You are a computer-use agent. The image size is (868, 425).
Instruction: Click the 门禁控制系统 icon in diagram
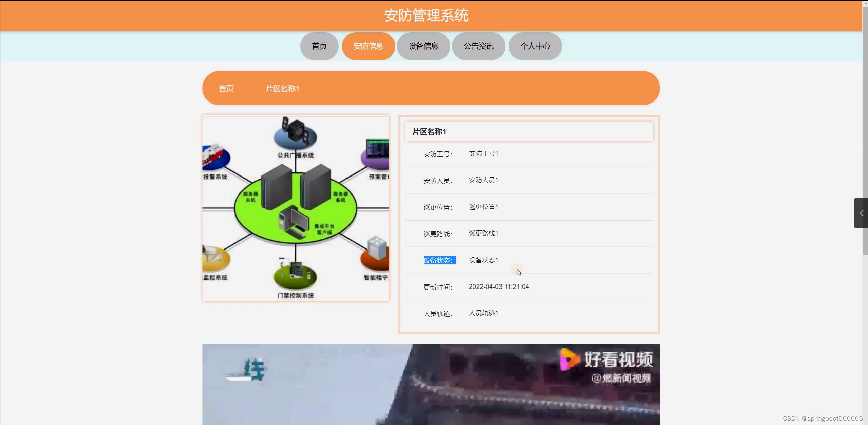click(x=295, y=273)
